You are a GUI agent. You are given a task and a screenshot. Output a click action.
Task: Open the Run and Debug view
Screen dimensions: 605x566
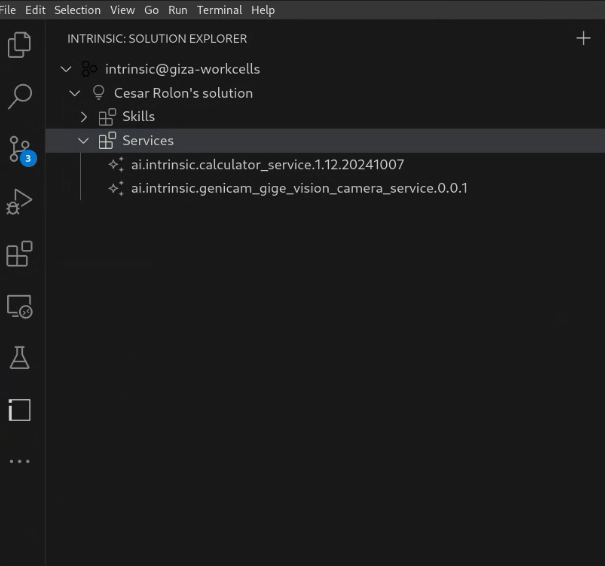(19, 201)
